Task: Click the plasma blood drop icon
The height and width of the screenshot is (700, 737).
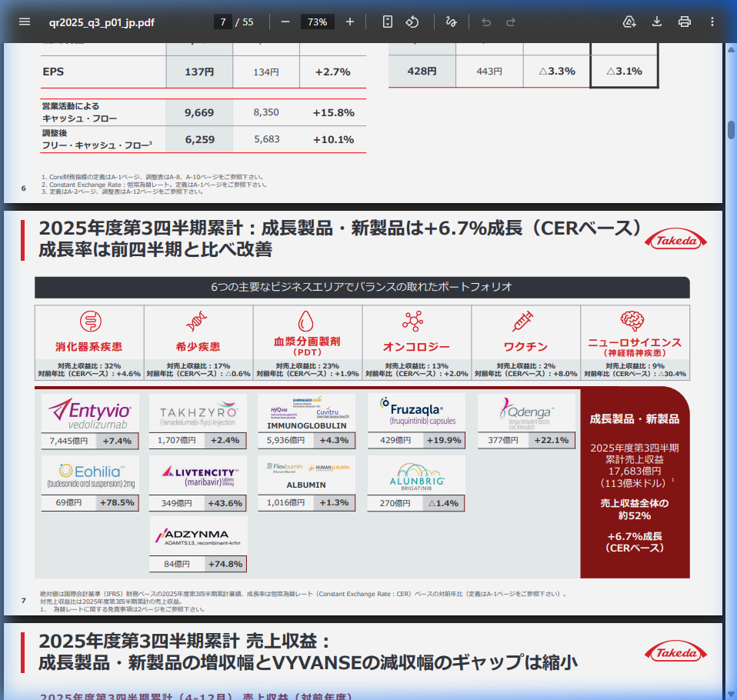Action: 306,321
